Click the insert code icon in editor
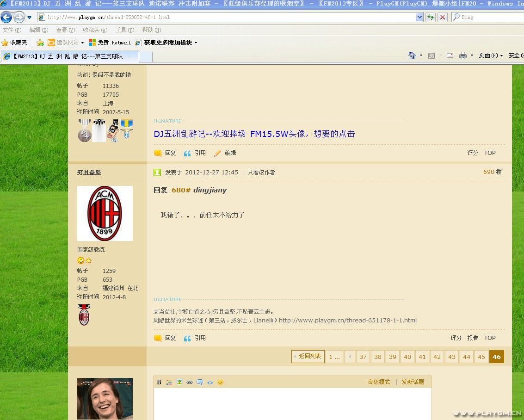This screenshot has width=524, height=420. coord(210,382)
